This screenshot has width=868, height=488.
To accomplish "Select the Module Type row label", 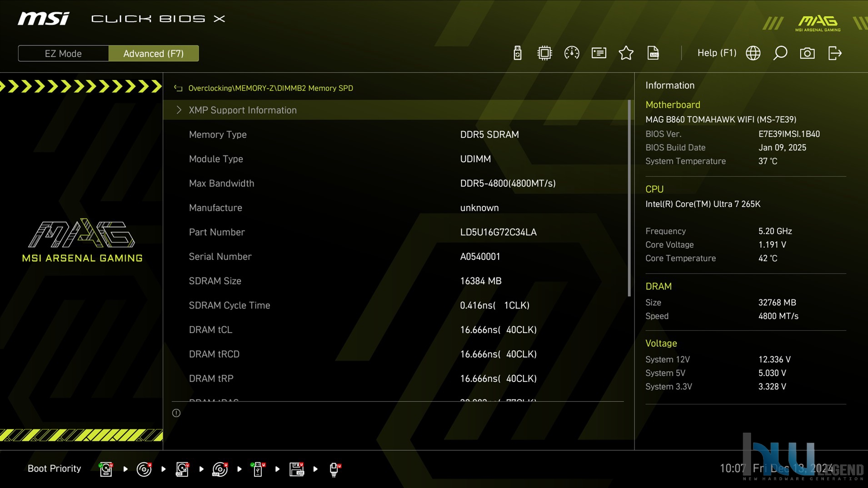I will point(216,159).
